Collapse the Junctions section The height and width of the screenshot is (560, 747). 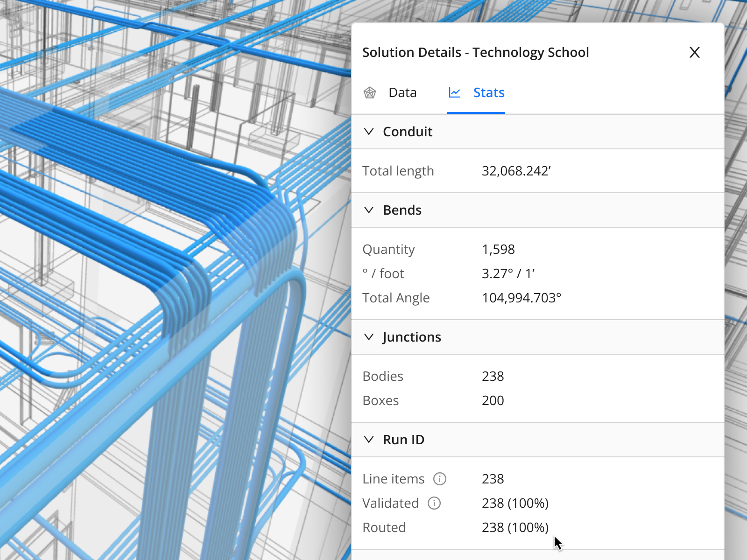pyautogui.click(x=369, y=337)
